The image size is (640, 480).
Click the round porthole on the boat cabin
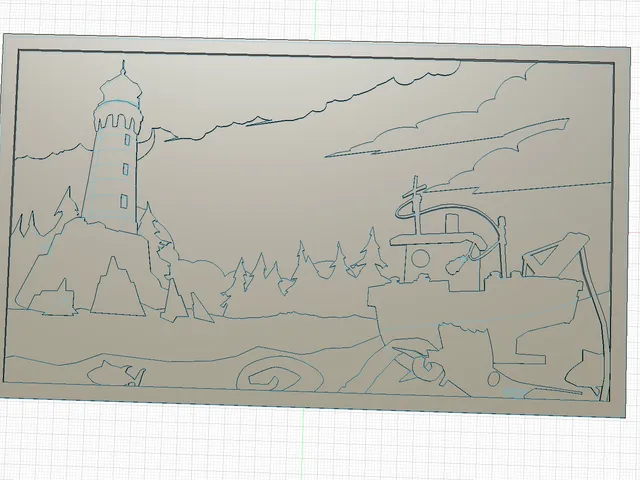pos(420,258)
